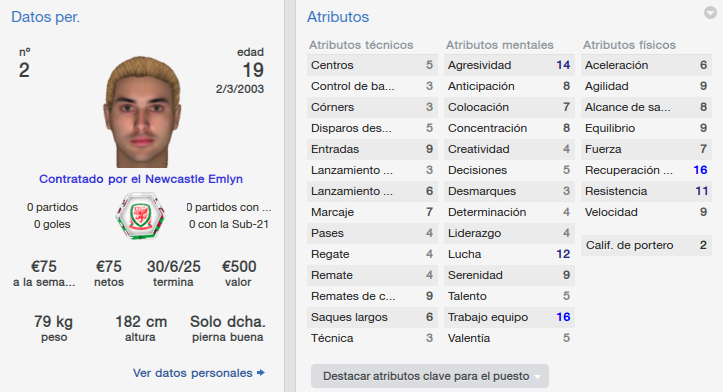The height and width of the screenshot is (392, 723).
Task: Expand Destacar atributos clave para el puesto
Action: pyautogui.click(x=430, y=376)
